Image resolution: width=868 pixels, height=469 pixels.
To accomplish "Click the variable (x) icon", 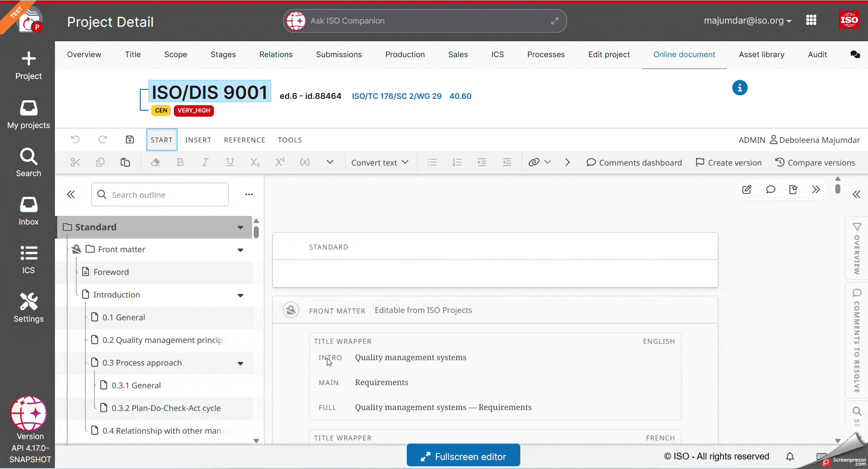I will click(x=305, y=162).
